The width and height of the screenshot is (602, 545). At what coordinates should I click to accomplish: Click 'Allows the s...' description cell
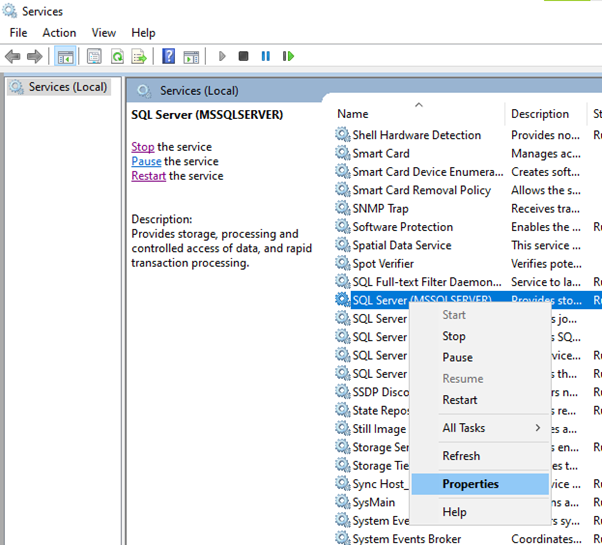tap(546, 190)
